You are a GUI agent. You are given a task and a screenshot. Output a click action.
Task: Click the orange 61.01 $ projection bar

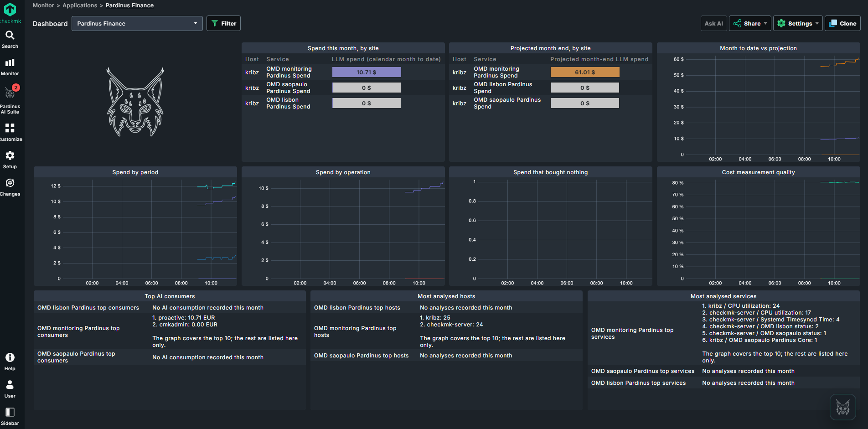click(585, 72)
